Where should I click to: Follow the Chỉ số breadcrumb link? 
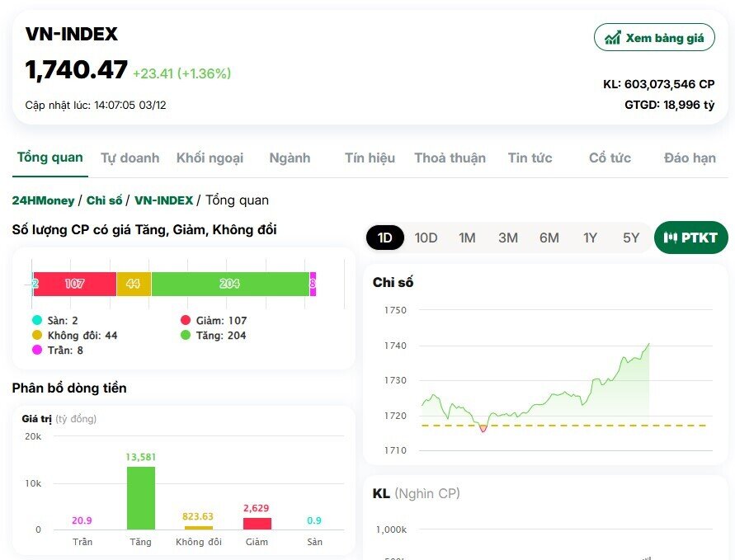(x=104, y=200)
